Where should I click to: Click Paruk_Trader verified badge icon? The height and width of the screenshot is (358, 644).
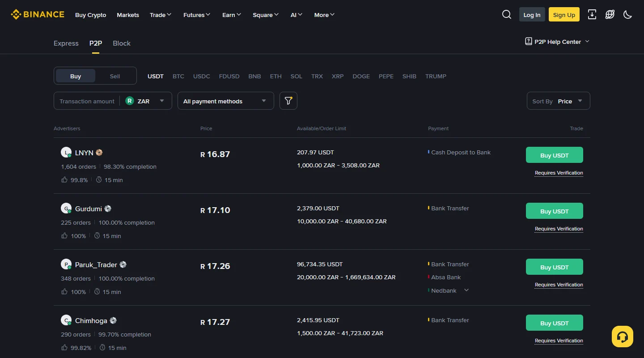pos(123,264)
